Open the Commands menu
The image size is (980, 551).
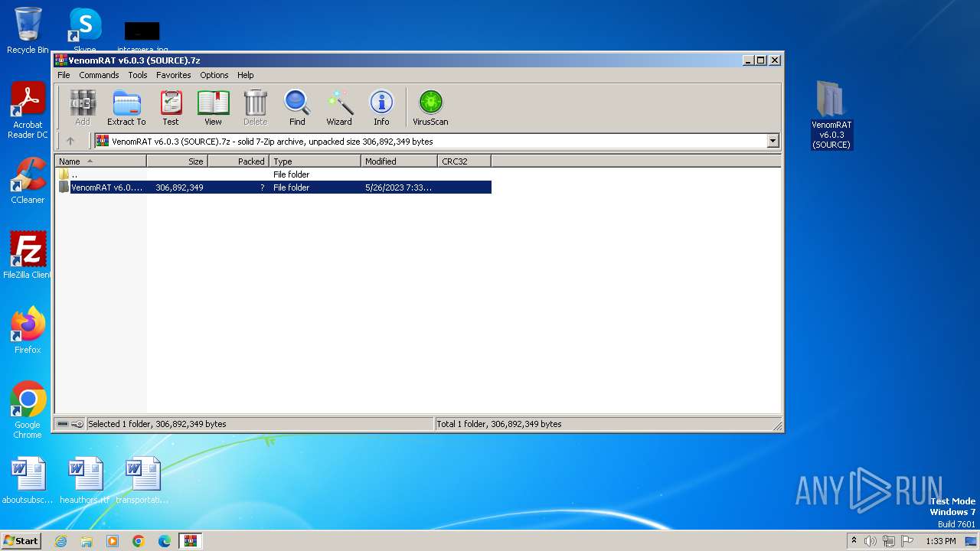coord(99,75)
